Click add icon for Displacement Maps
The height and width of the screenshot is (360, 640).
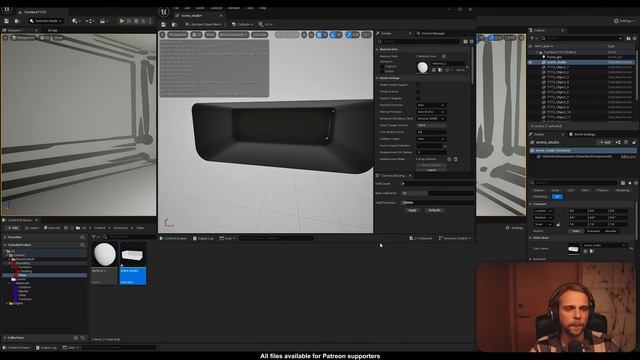[449, 159]
